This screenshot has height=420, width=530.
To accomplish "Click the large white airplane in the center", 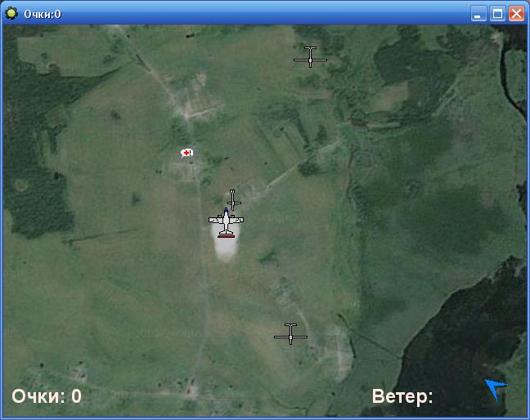I will coord(226,221).
